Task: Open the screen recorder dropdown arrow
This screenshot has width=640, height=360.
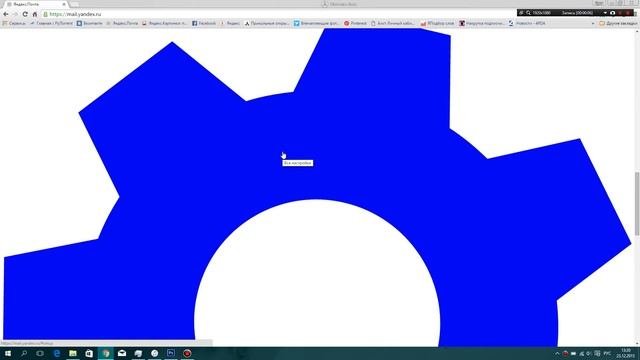Action: [x=605, y=13]
